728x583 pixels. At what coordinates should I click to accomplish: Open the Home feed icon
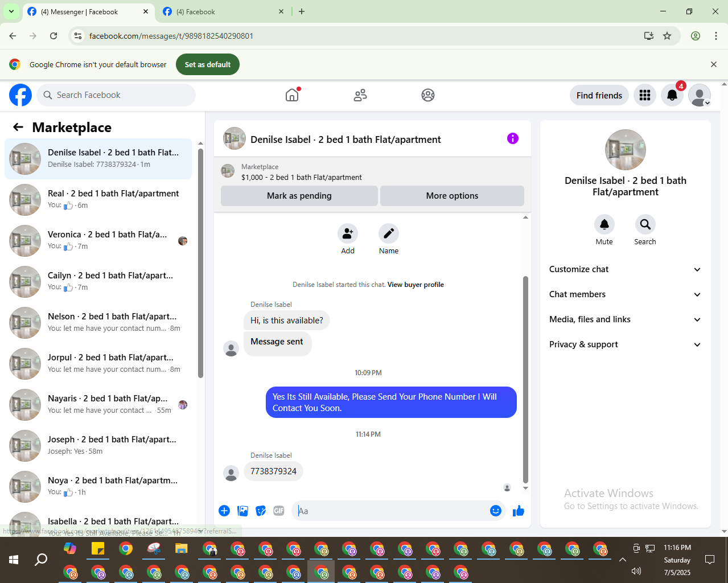click(x=292, y=95)
